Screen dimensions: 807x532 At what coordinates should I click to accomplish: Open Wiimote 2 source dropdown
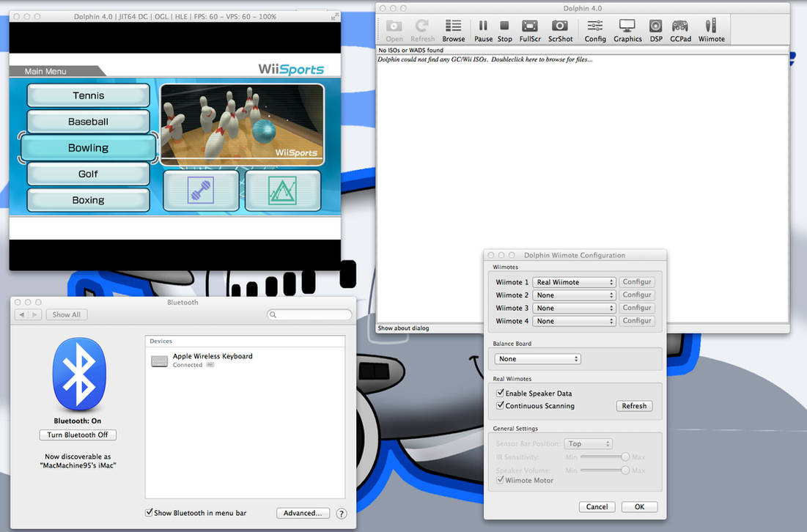coord(574,295)
